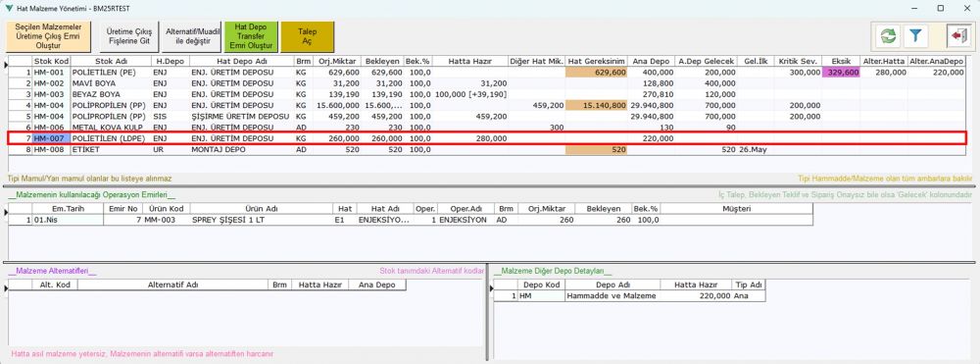Click the purple 329,600 Eksik cell
This screenshot has width=980, height=364.
(841, 73)
